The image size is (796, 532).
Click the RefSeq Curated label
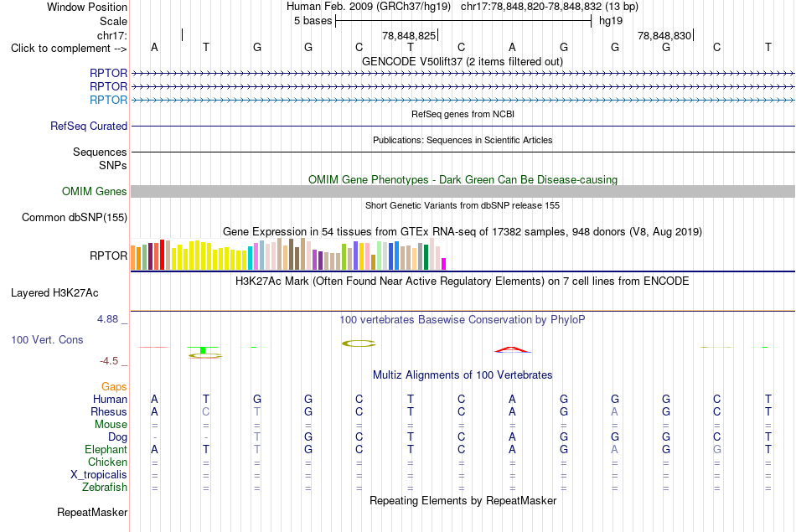(89, 126)
